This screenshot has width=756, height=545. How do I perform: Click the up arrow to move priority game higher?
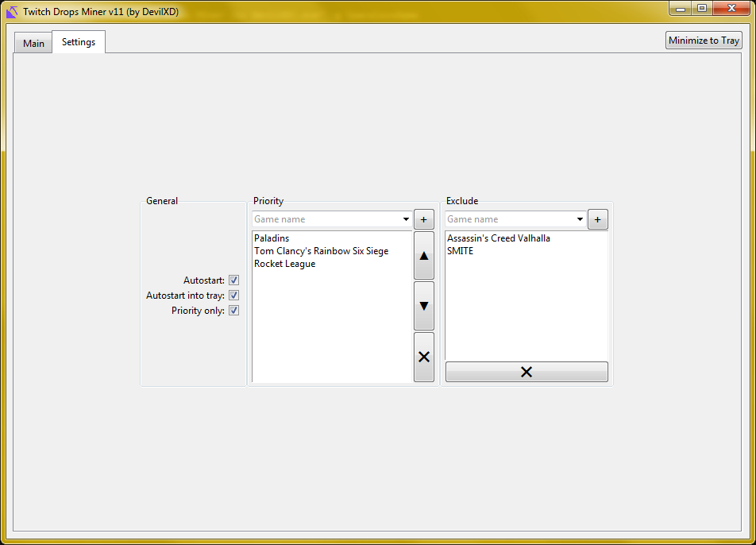click(423, 256)
